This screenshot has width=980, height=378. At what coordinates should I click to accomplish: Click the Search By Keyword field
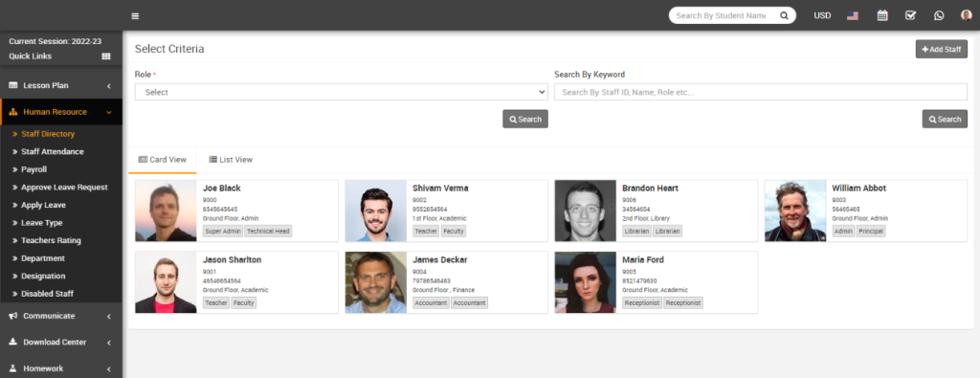coord(761,92)
